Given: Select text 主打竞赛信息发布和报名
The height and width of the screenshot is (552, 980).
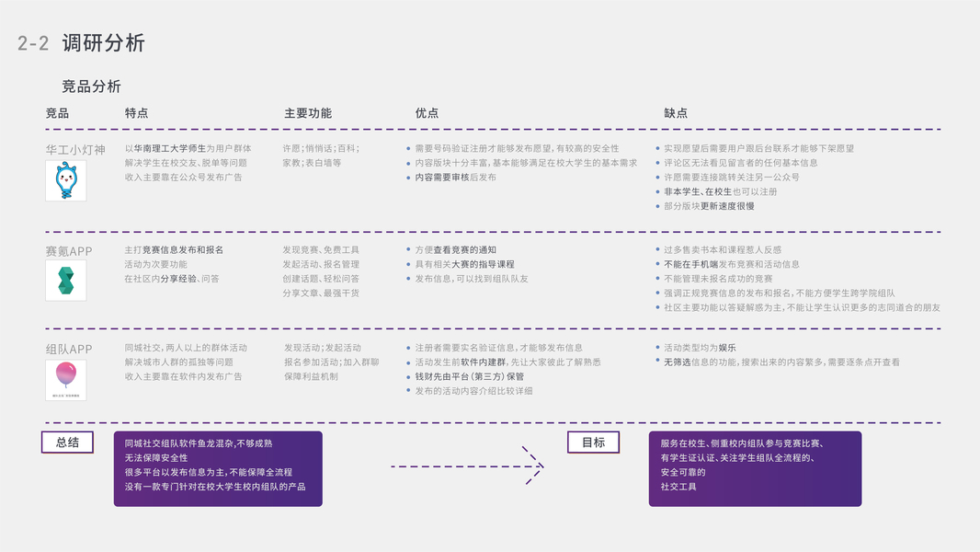Looking at the screenshot, I should [174, 250].
